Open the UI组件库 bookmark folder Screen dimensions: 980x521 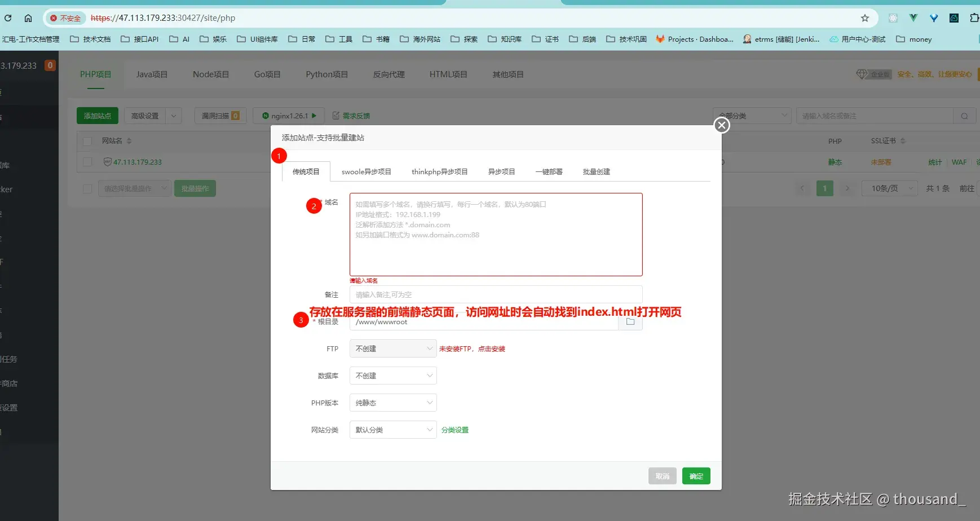(x=257, y=39)
